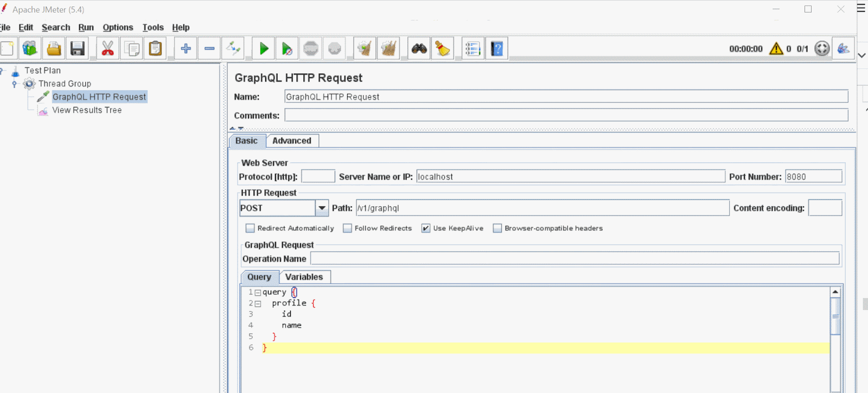Image resolution: width=868 pixels, height=393 pixels.
Task: Click the chevron right of the toolbar
Action: pos(861,55)
